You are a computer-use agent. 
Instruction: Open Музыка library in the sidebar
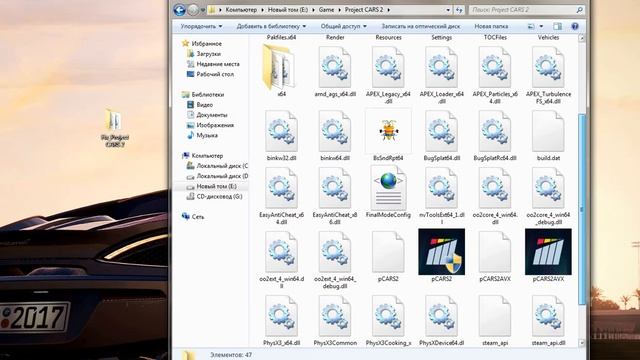click(x=207, y=135)
